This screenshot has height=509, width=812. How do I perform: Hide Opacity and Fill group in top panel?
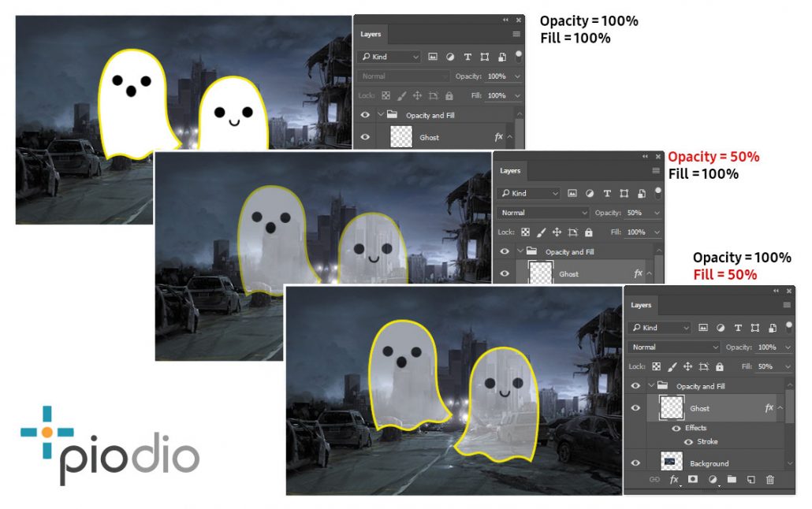(365, 115)
